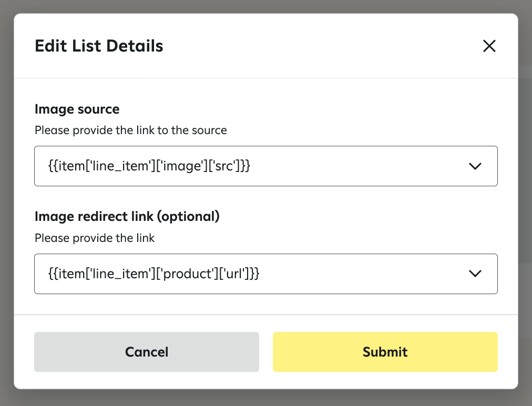Click blank header space beside the dialog title
This screenshot has height=406, width=532.
[315, 46]
